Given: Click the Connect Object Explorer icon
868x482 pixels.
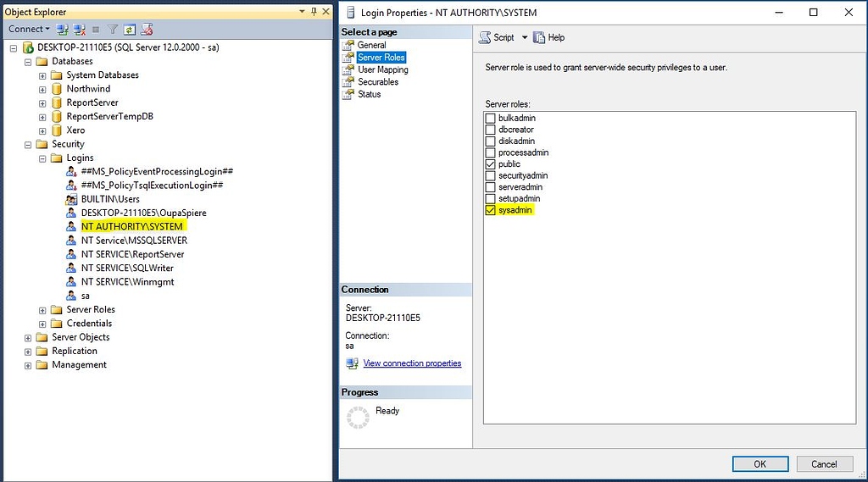Looking at the screenshot, I should tap(63, 29).
